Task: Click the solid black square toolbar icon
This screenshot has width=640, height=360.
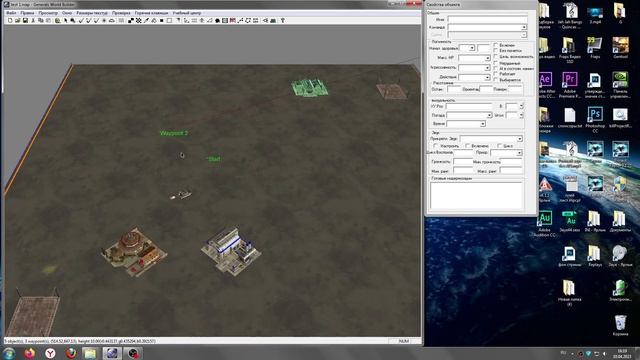Action: pyautogui.click(x=162, y=20)
